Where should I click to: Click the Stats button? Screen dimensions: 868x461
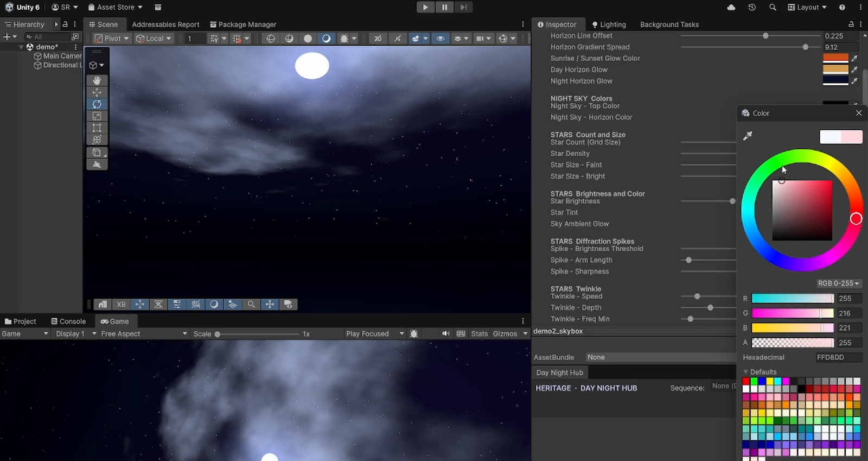coord(480,333)
